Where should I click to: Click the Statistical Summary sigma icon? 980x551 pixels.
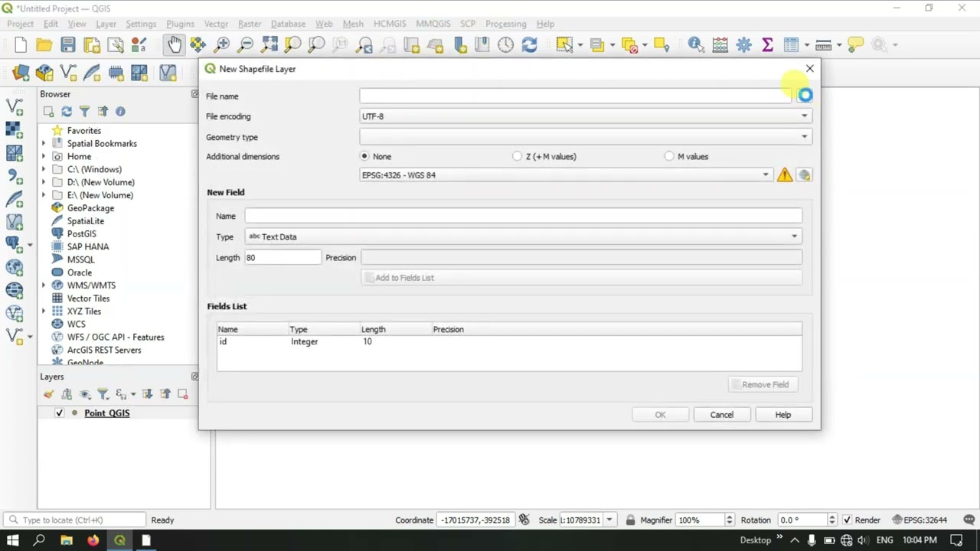pos(767,45)
